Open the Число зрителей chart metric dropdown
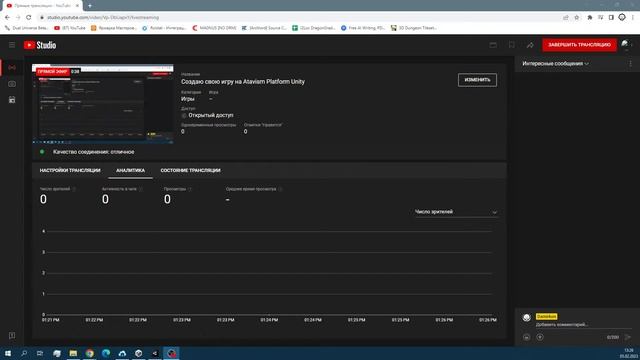This screenshot has width=640, height=360. (456, 212)
